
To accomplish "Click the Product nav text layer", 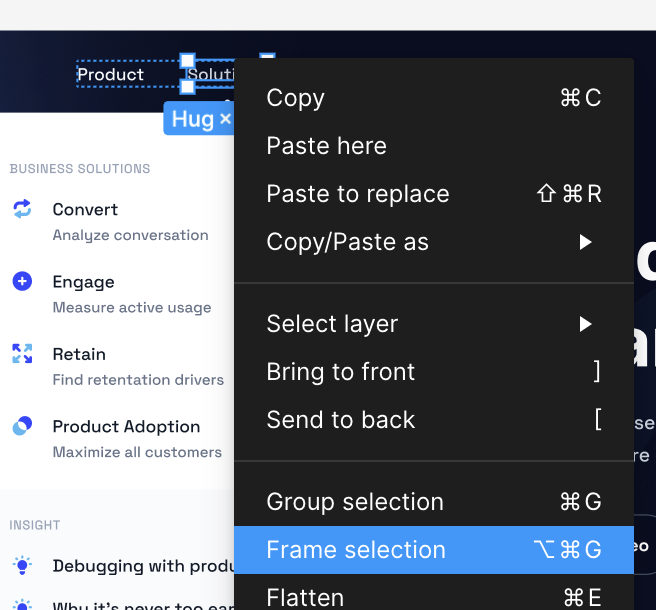I will coord(110,74).
